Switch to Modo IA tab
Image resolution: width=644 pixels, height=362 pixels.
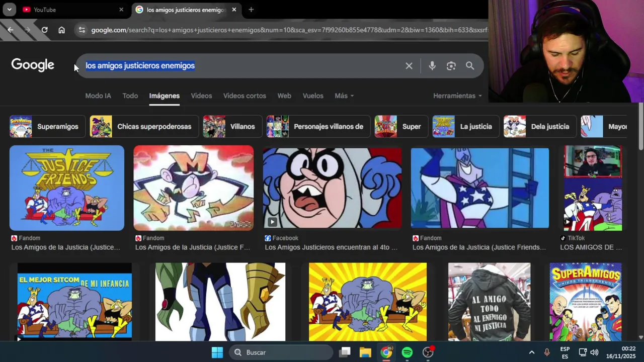tap(98, 96)
